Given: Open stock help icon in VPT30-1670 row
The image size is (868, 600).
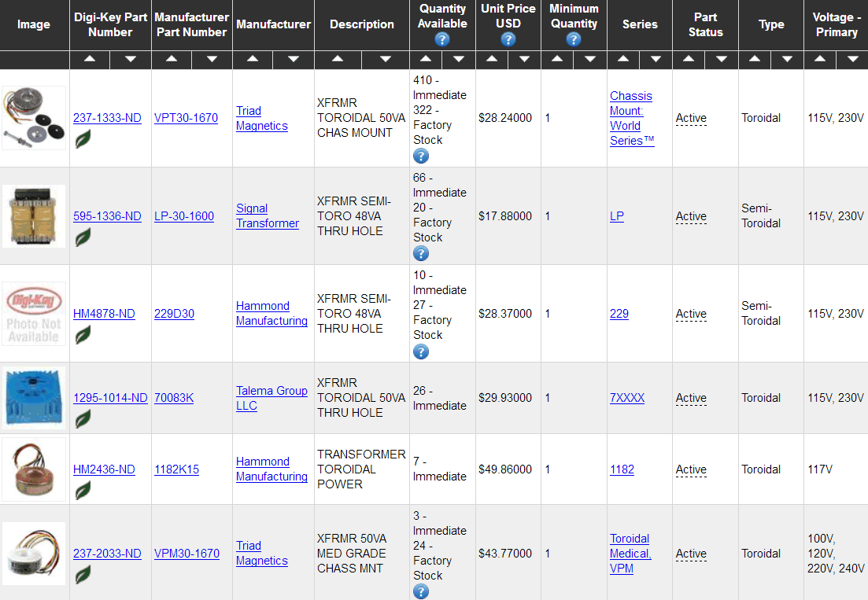Looking at the screenshot, I should coord(421,156).
